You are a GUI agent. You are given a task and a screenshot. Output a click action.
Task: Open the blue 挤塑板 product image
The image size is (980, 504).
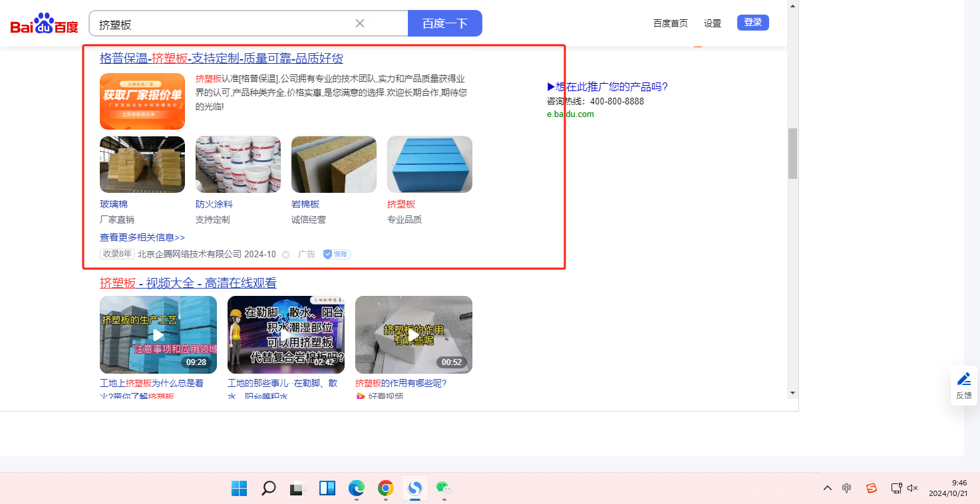tap(430, 164)
